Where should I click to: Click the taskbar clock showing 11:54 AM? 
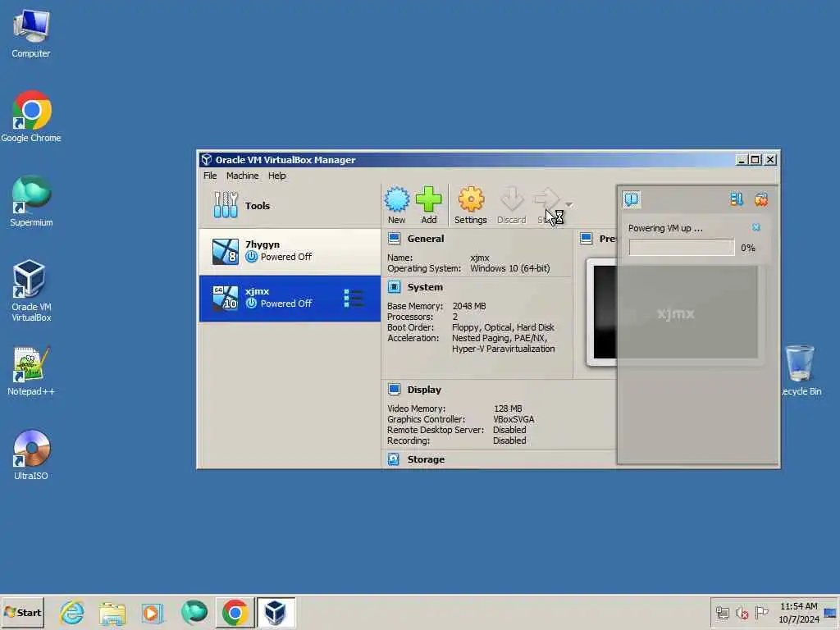pyautogui.click(x=799, y=613)
